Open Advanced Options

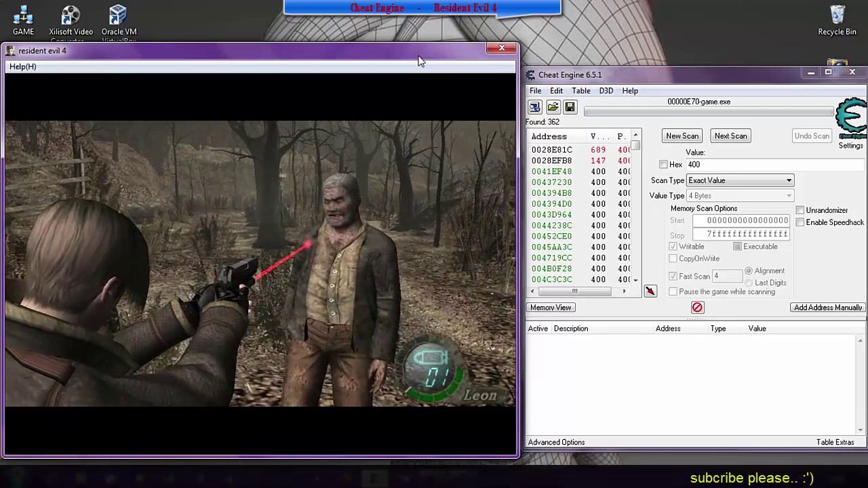[556, 443]
